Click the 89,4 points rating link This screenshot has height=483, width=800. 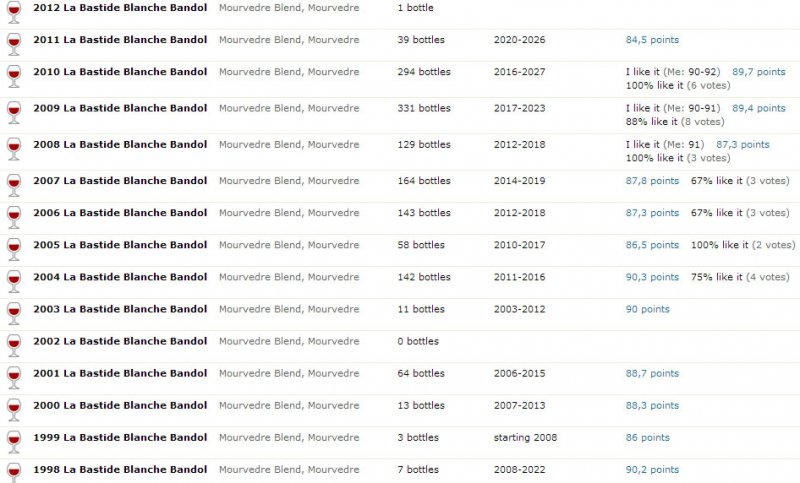point(759,108)
